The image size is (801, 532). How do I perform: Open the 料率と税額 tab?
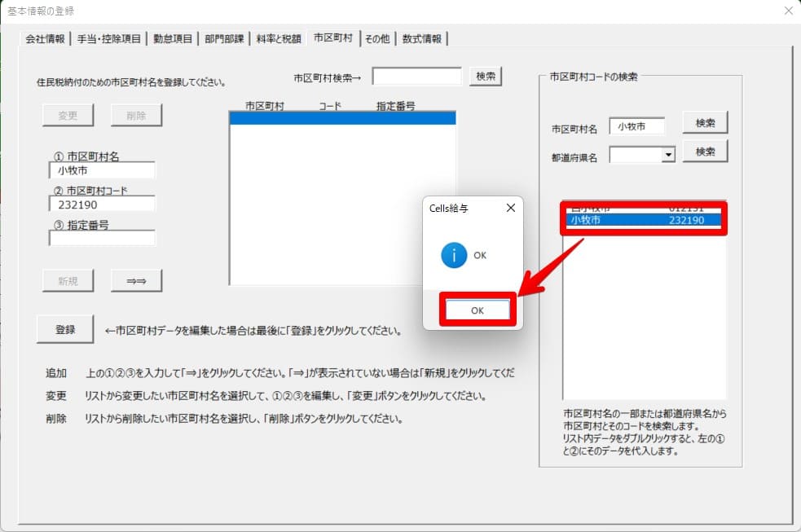click(278, 38)
